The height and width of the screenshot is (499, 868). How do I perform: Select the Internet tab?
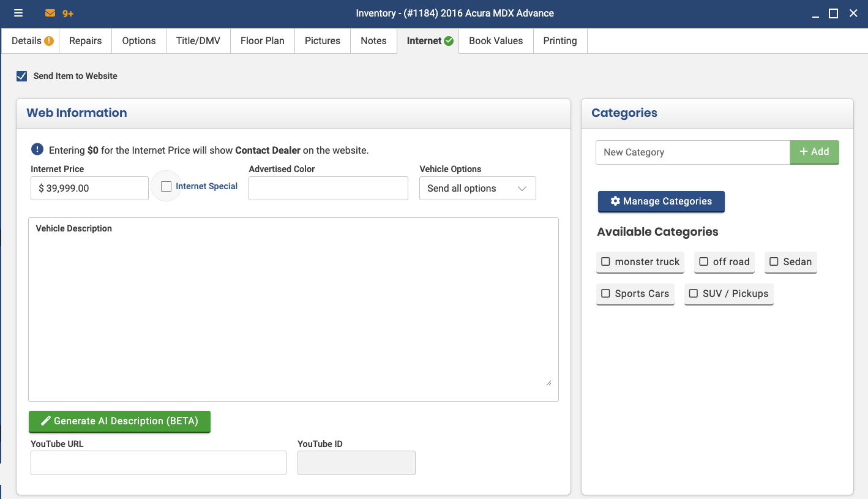click(x=428, y=41)
